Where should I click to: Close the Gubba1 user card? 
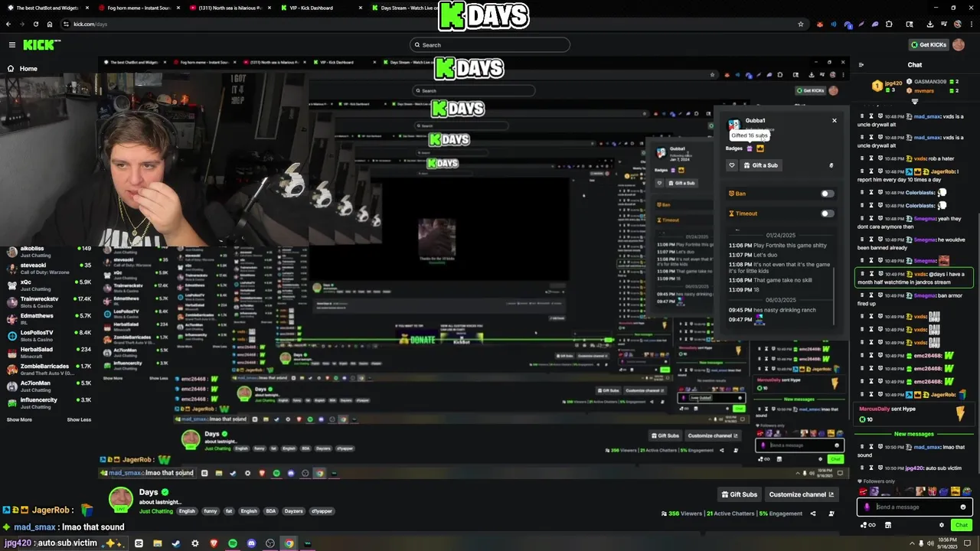(835, 120)
